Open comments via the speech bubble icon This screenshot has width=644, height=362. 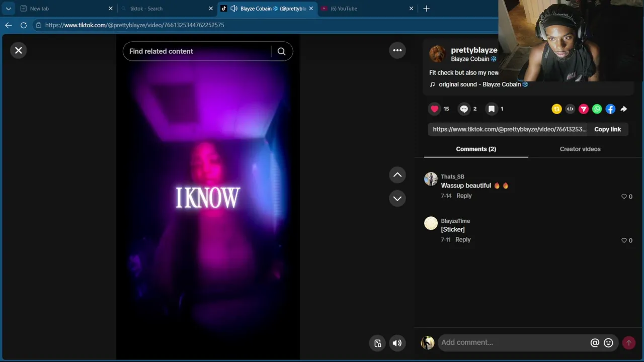coord(464,109)
